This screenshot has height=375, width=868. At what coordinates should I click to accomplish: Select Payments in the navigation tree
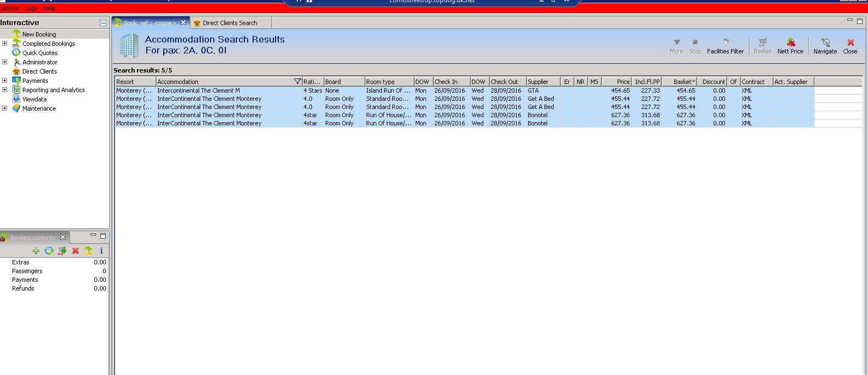click(35, 81)
